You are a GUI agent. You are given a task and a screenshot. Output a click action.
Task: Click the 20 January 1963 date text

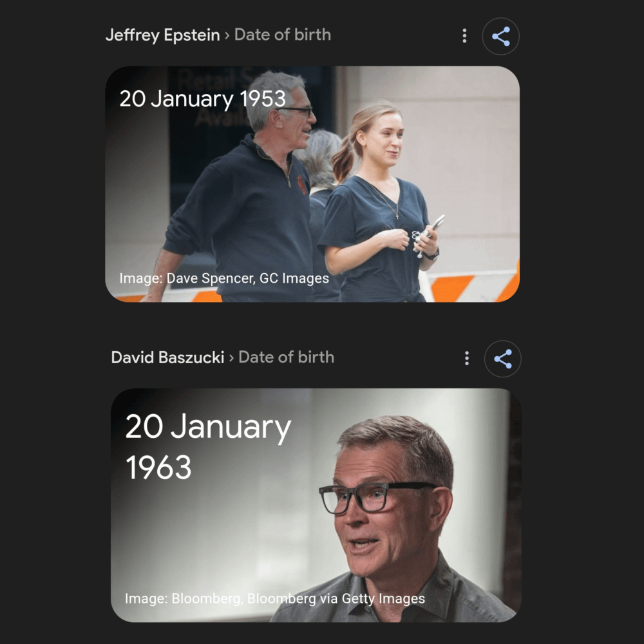click(x=208, y=446)
